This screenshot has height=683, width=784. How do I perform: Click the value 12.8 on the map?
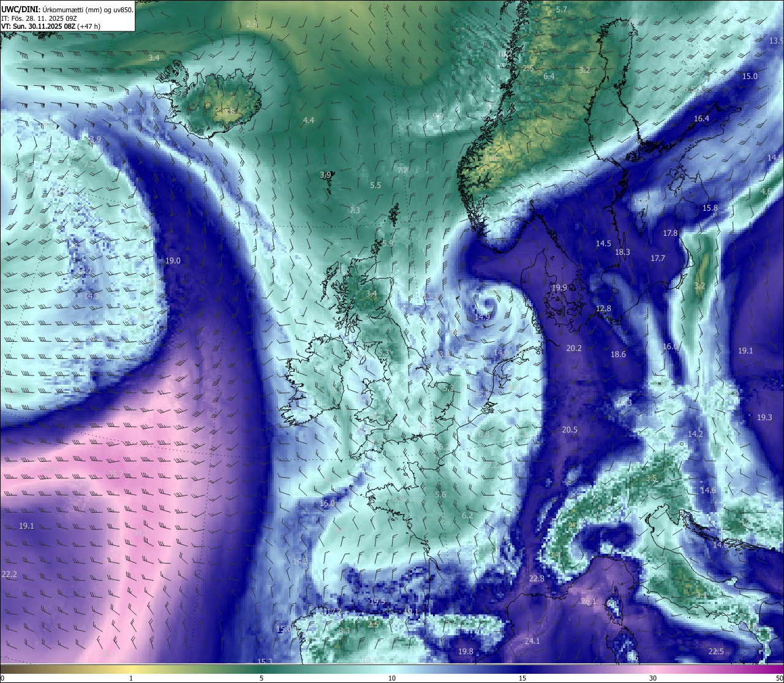coord(603,309)
